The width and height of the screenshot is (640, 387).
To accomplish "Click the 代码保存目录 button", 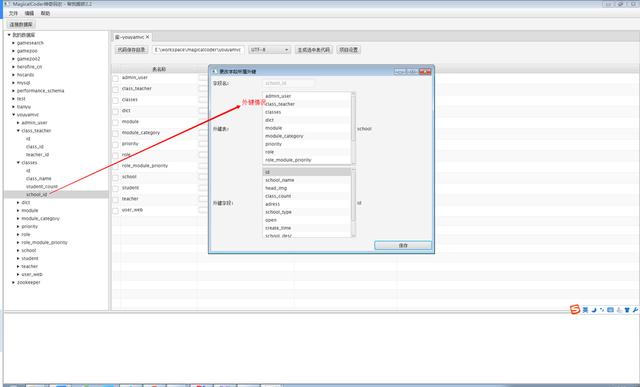I will (x=131, y=50).
